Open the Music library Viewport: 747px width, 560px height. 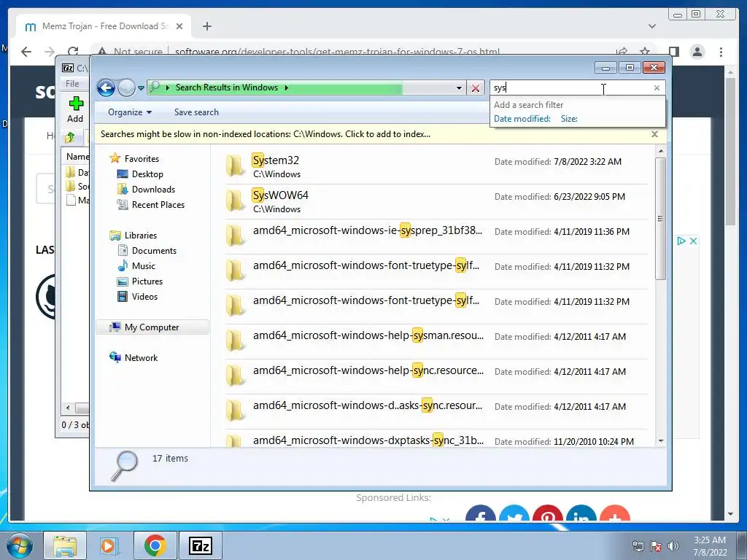pos(144,265)
